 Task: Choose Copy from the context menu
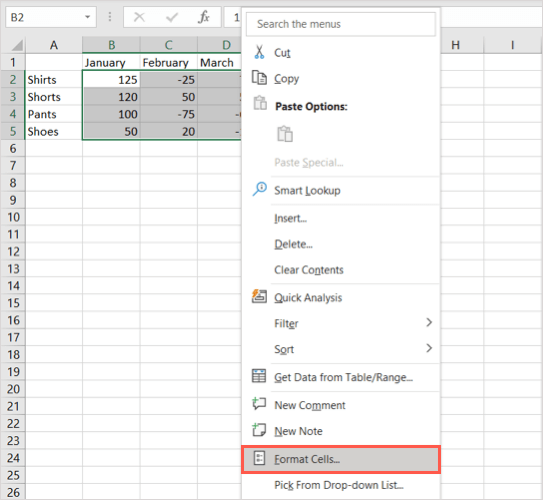(341, 78)
